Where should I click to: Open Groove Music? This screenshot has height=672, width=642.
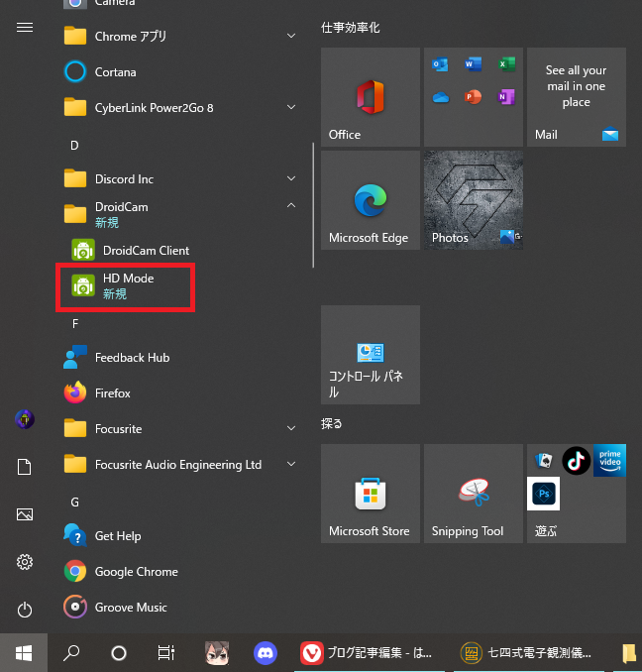click(x=179, y=607)
